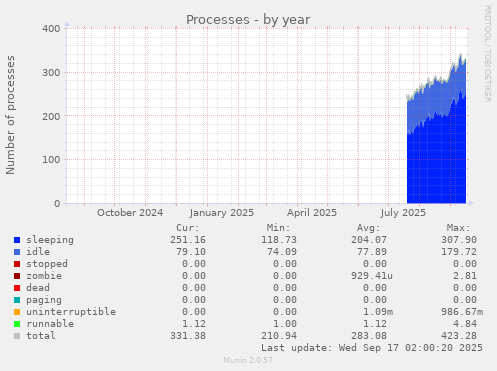Click the 'Cur:' column header
The image size is (497, 371).
(188, 228)
